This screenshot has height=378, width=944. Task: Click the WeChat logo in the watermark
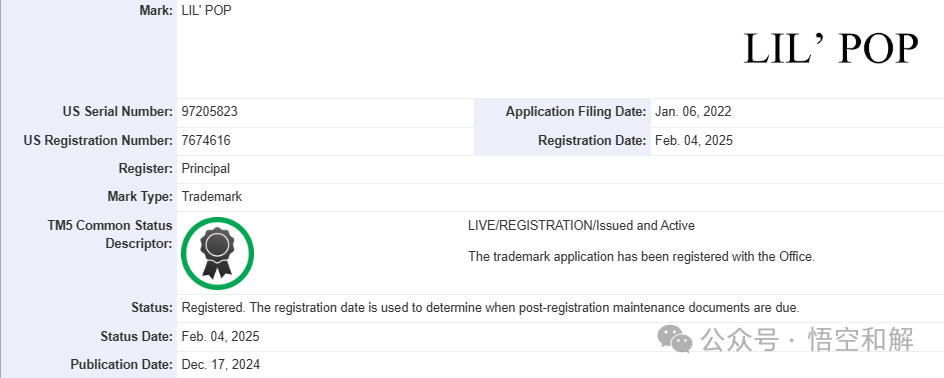[675, 339]
